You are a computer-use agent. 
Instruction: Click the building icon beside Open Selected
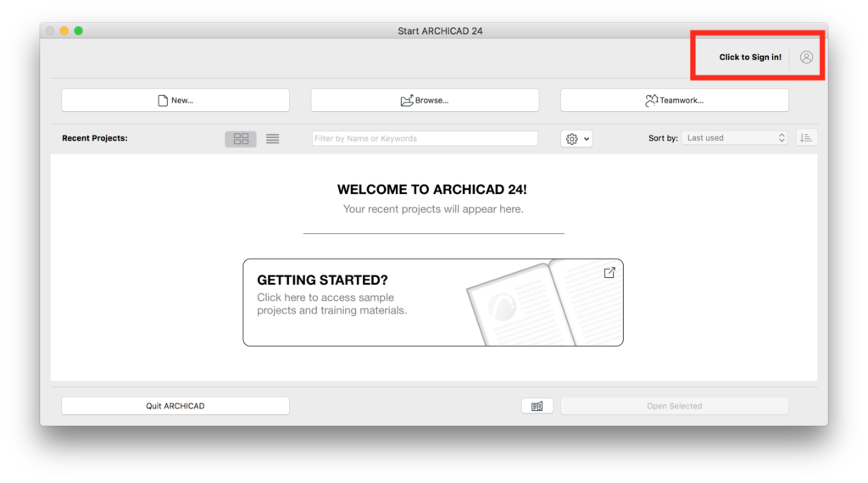tap(537, 406)
